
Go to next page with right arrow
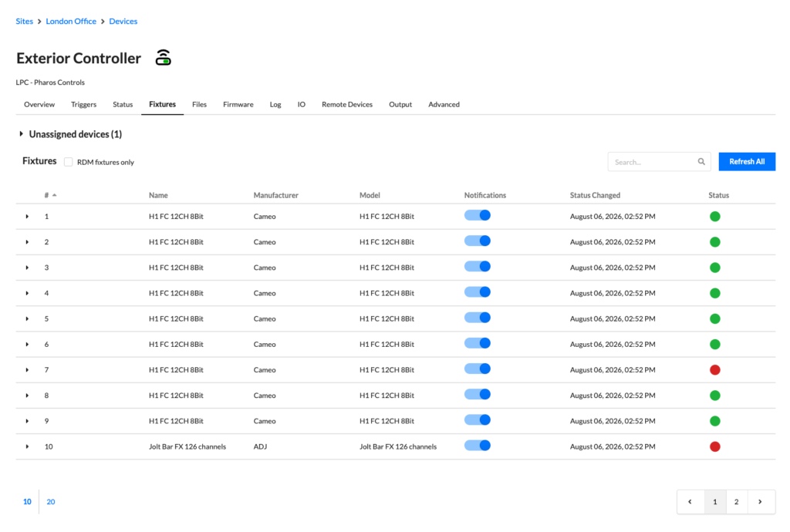tap(760, 502)
